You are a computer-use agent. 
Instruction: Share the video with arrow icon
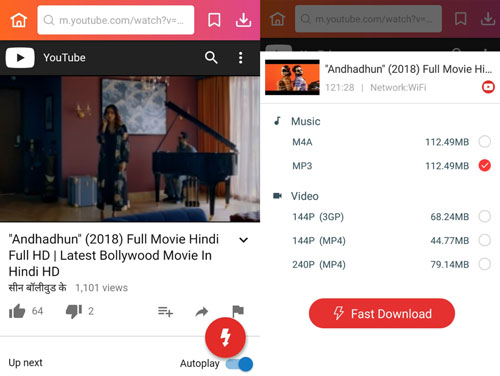[202, 312]
